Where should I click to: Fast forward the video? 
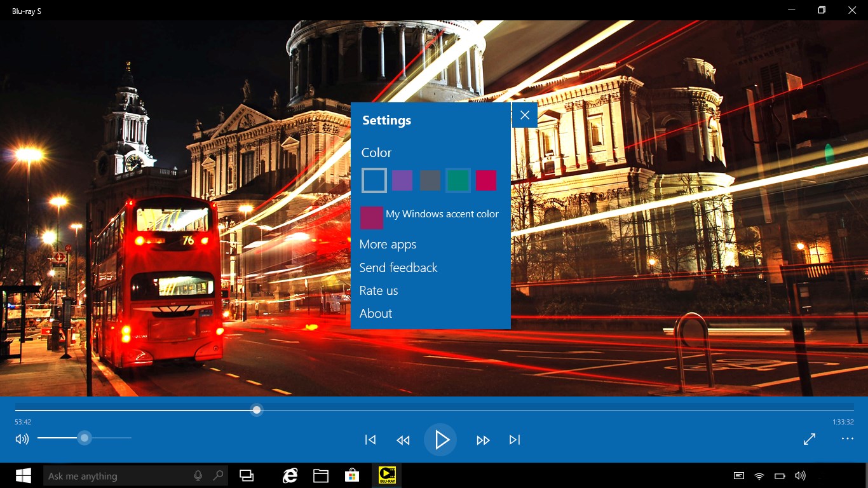point(483,440)
